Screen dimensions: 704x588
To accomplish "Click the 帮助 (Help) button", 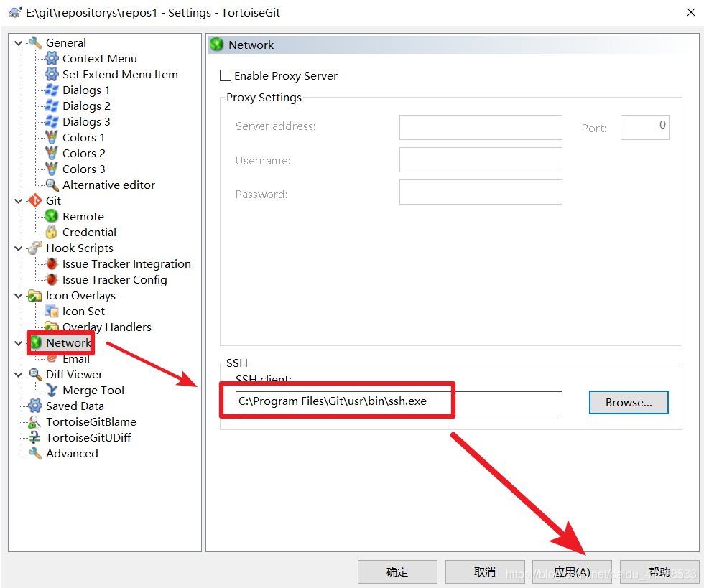I will pos(659,571).
